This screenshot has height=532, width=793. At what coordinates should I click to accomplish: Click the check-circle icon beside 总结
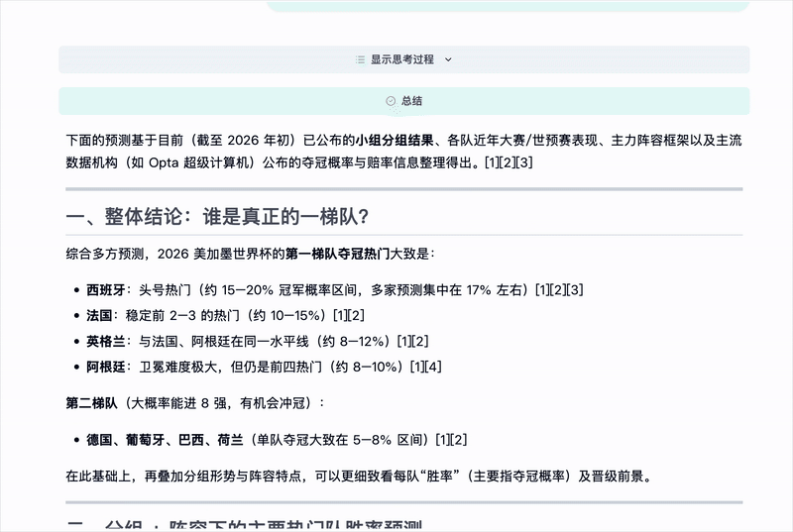(391, 101)
